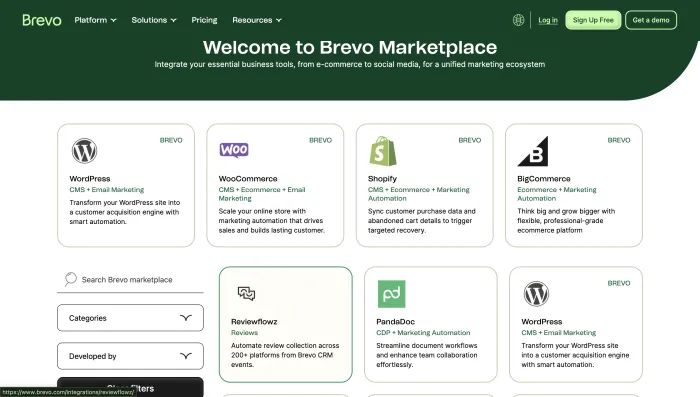This screenshot has width=700, height=397.
Task: Click the Sign Up Free button
Action: point(593,20)
